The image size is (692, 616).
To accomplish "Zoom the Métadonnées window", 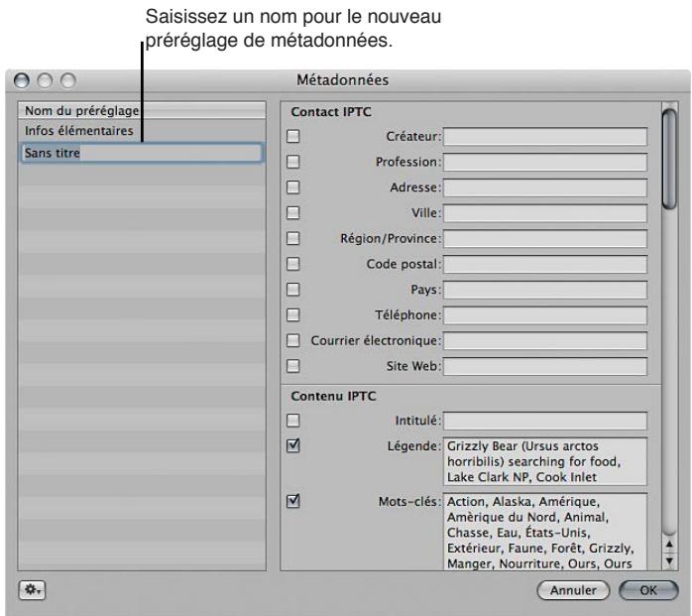I will (x=68, y=80).
